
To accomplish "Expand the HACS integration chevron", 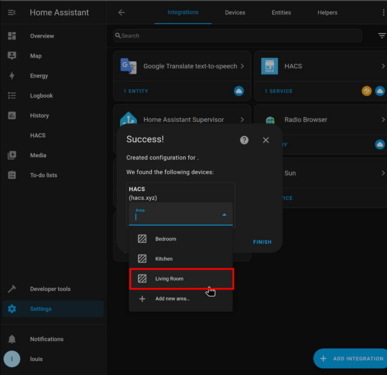I will tap(383, 66).
